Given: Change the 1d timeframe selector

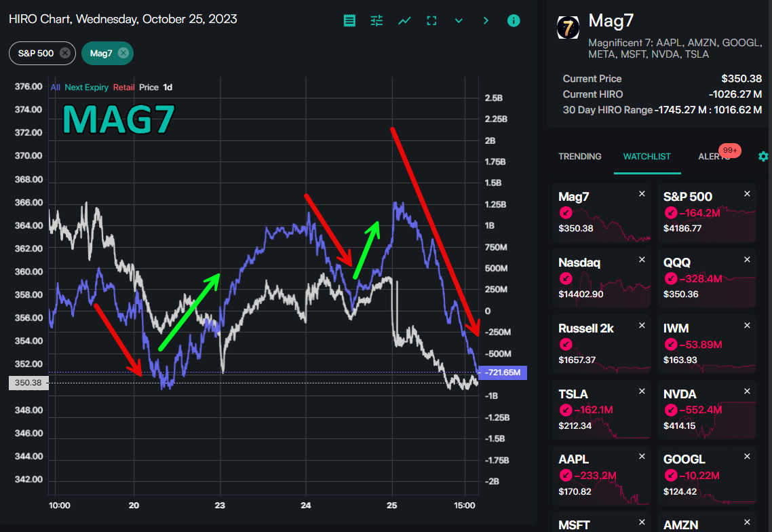Looking at the screenshot, I should click(168, 87).
